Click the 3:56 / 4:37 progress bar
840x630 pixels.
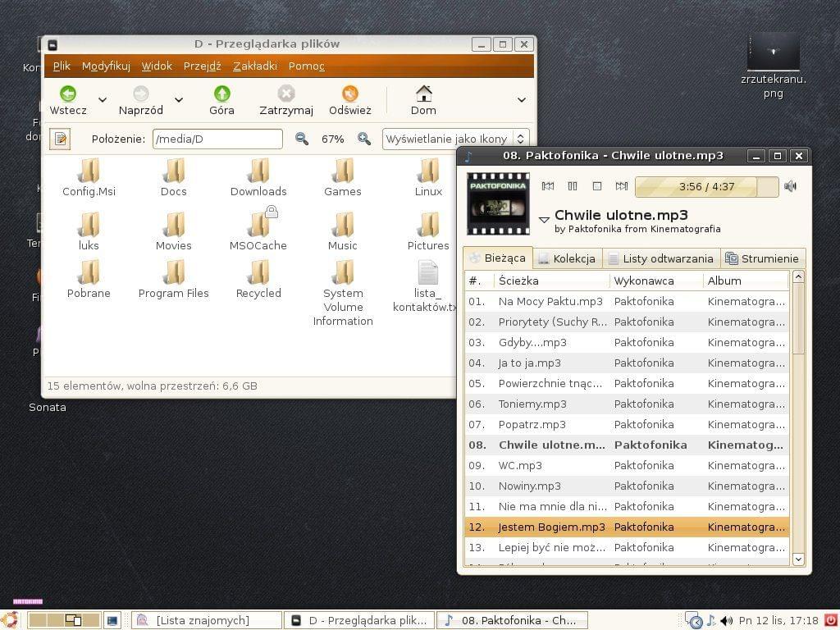[x=706, y=186]
